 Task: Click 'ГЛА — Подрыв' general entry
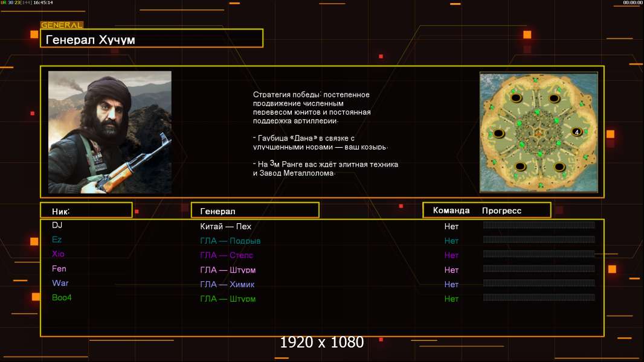coord(230,241)
